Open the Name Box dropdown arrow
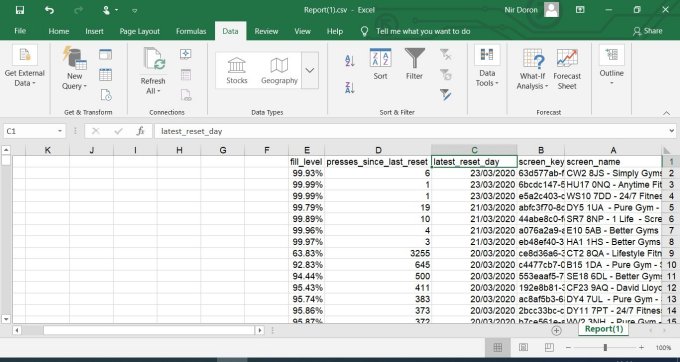Screen dimensions: 680x362 click(x=59, y=131)
